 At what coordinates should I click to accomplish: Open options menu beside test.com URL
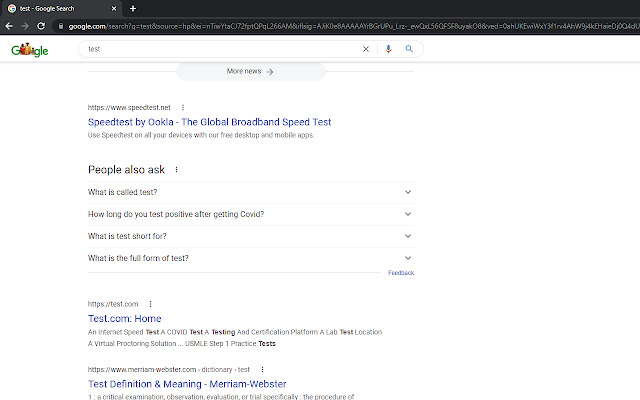(151, 304)
